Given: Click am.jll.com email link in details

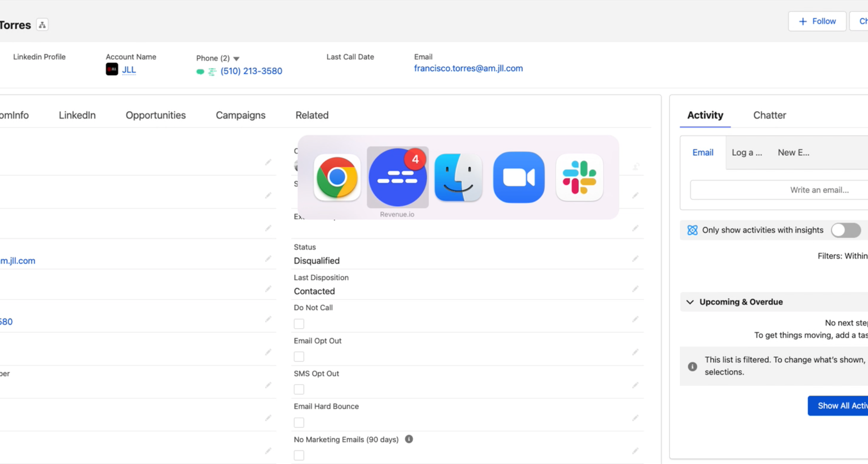Looking at the screenshot, I should pos(17,261).
